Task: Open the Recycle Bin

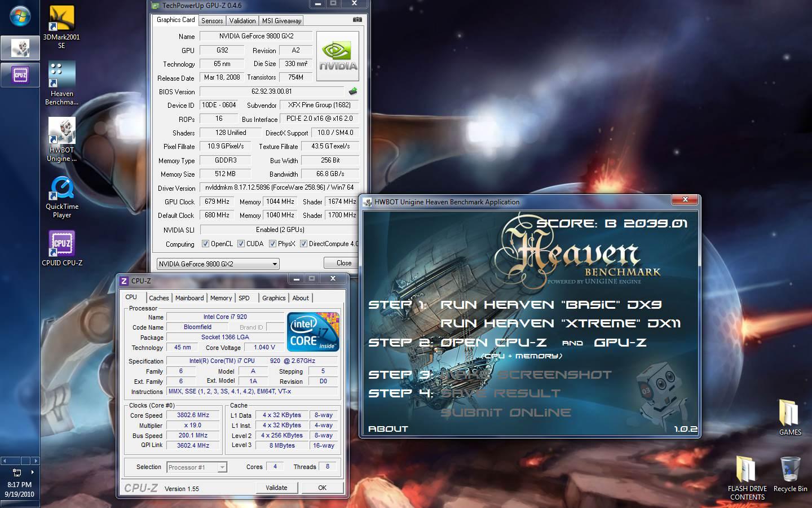Action: [790, 475]
